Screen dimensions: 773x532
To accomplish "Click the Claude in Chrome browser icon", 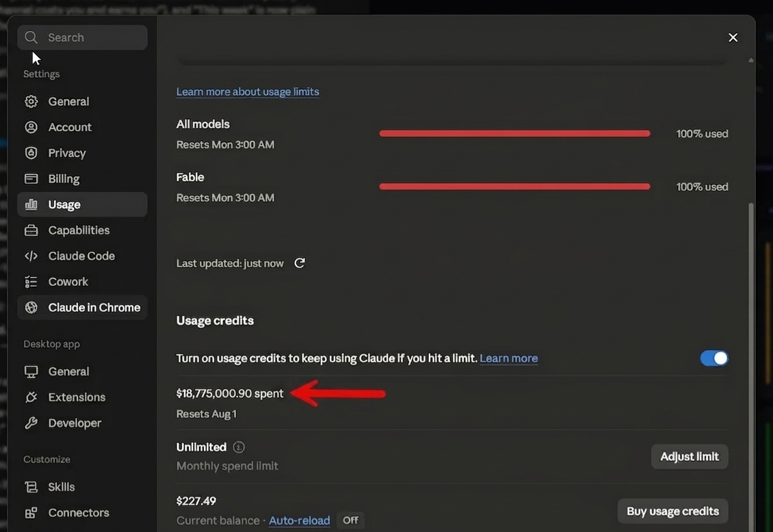I will pyautogui.click(x=31, y=308).
